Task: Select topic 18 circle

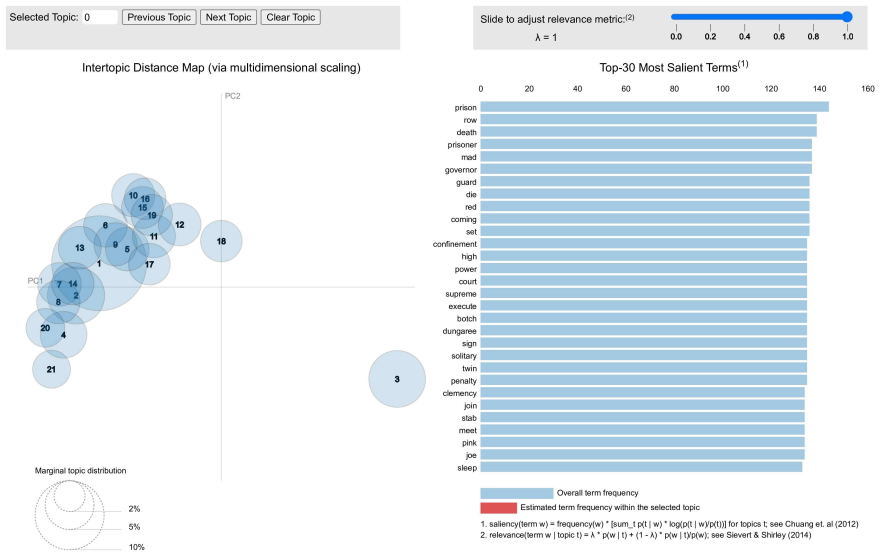Action: point(221,241)
